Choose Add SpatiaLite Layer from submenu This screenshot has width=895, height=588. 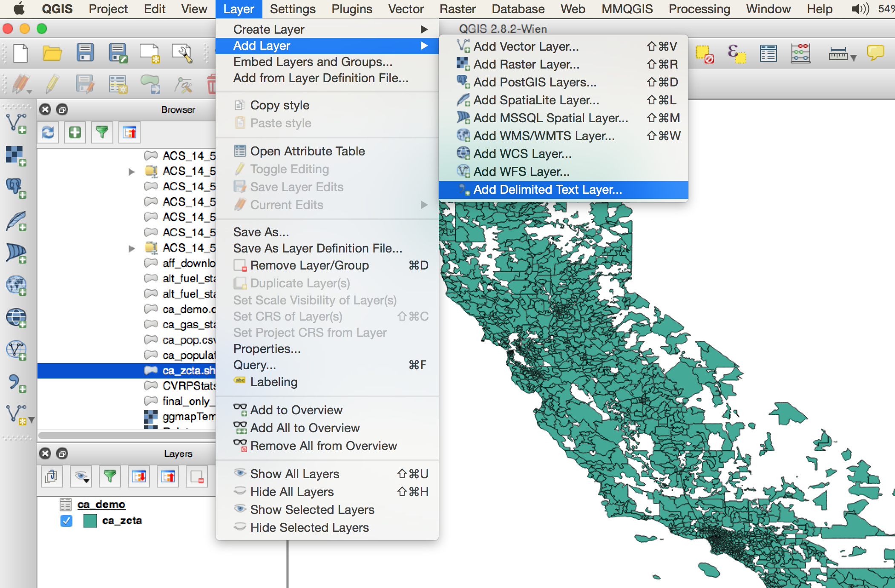point(564,100)
